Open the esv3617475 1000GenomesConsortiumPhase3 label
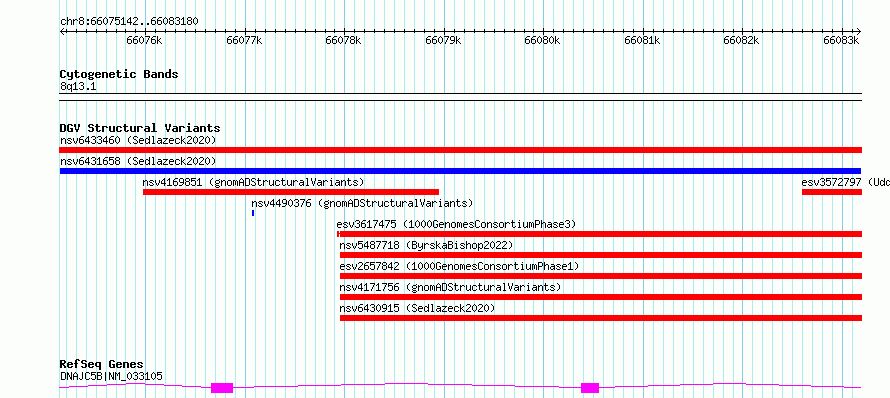The width and height of the screenshot is (890, 398). tap(456, 224)
